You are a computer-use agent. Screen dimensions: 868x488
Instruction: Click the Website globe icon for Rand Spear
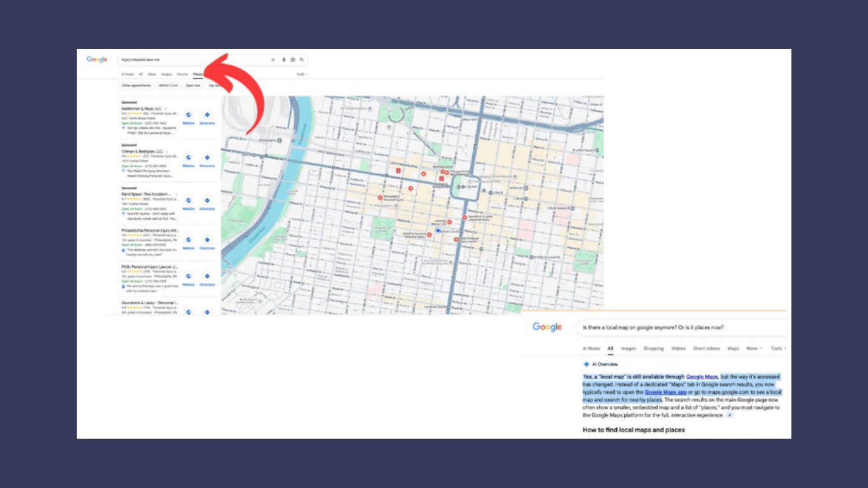pyautogui.click(x=189, y=200)
